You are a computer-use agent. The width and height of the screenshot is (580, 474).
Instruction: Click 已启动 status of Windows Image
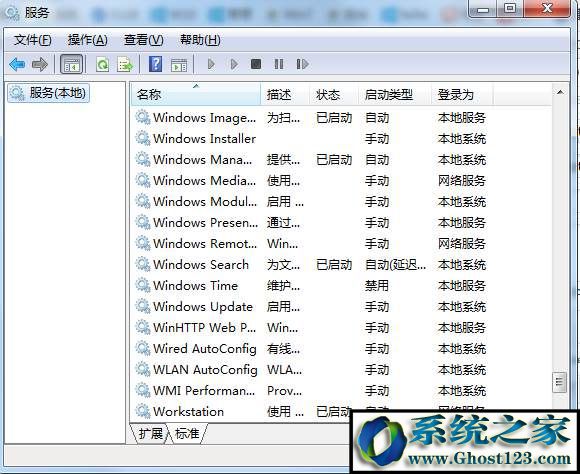(x=334, y=118)
